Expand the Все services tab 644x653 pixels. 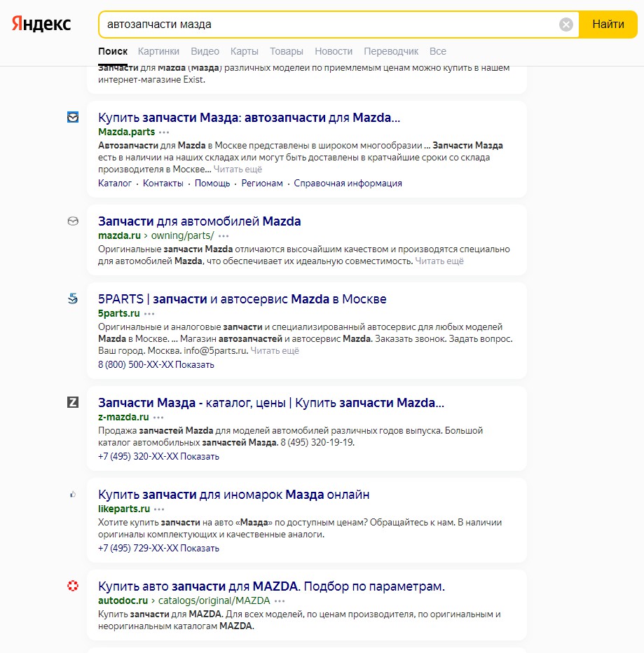point(438,51)
